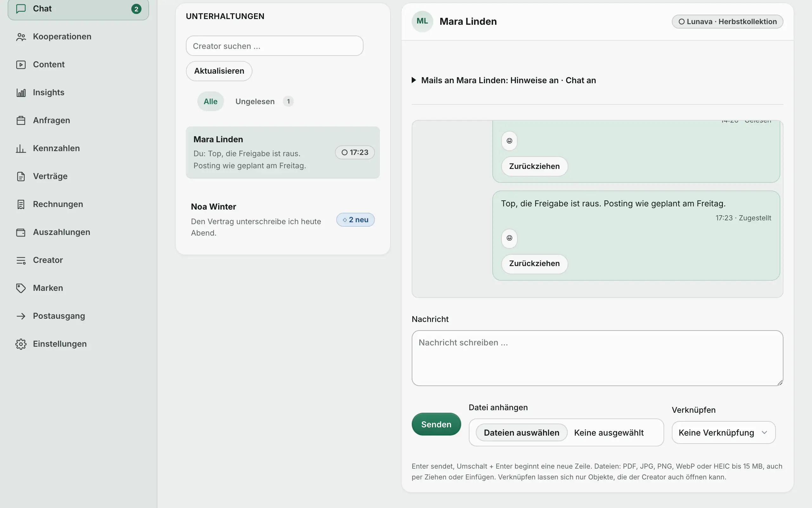Screen dimensions: 812x508
Task: Click the UNTERHALTUNGEN heading
Action: coord(225,17)
